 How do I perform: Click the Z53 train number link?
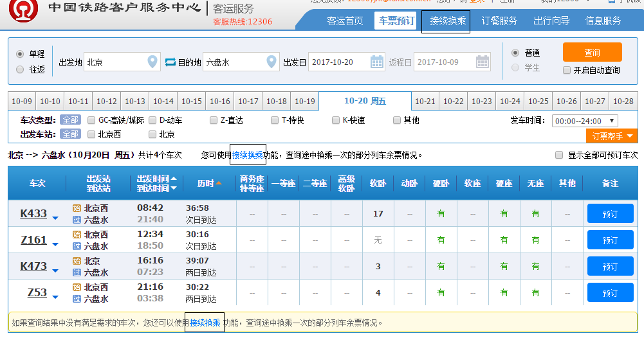tap(37, 292)
